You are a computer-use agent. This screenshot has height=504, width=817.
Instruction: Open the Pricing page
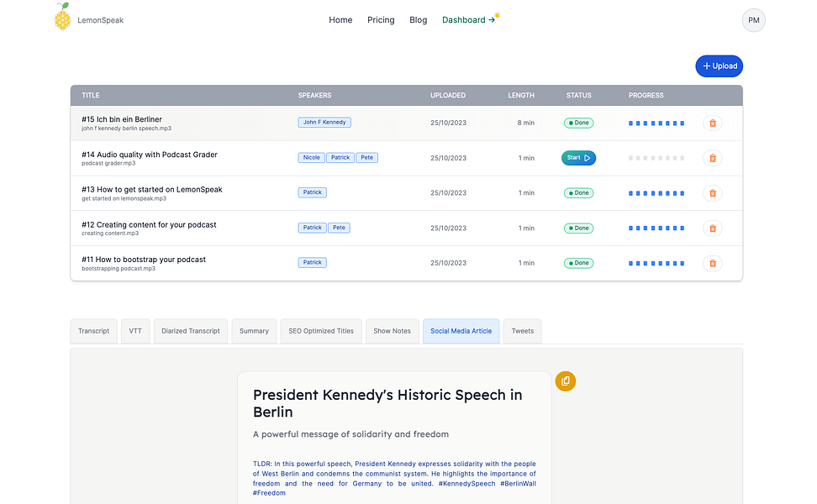point(381,20)
